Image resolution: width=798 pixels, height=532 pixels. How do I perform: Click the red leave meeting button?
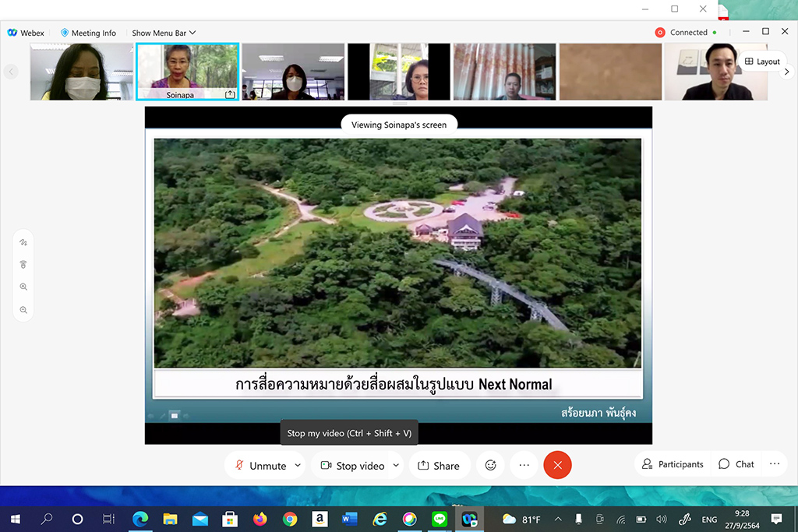point(557,465)
